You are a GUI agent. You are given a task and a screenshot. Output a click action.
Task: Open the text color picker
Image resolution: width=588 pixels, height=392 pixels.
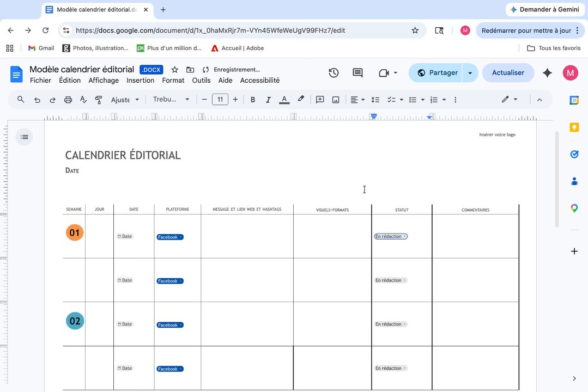(284, 100)
